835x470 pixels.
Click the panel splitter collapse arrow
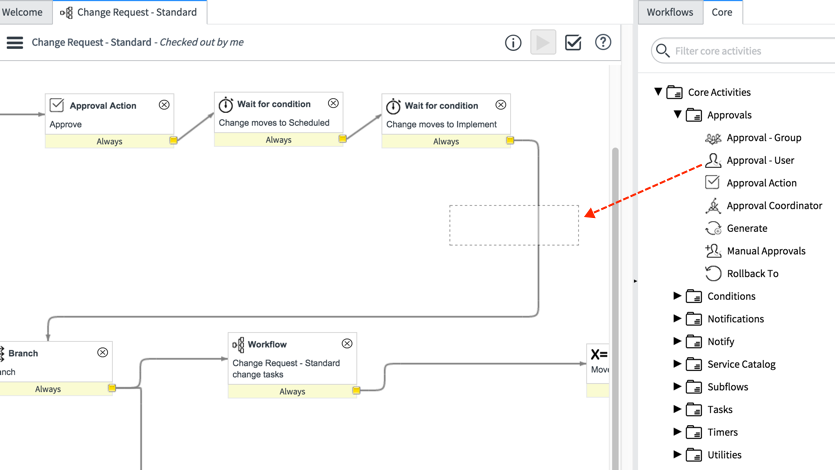(635, 281)
